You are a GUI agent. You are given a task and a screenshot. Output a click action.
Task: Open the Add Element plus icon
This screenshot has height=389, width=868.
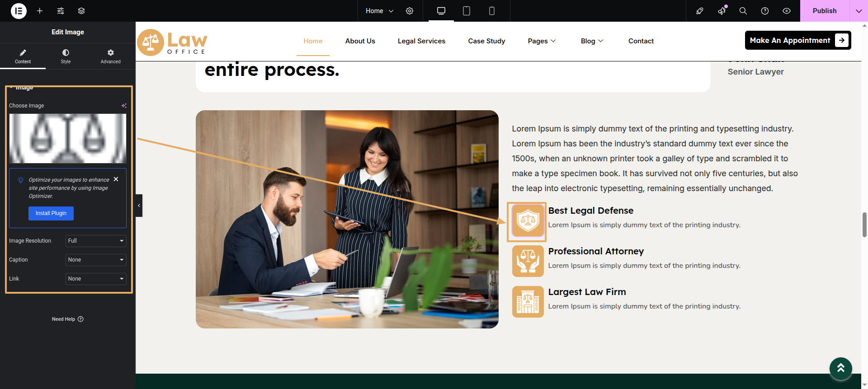[40, 11]
